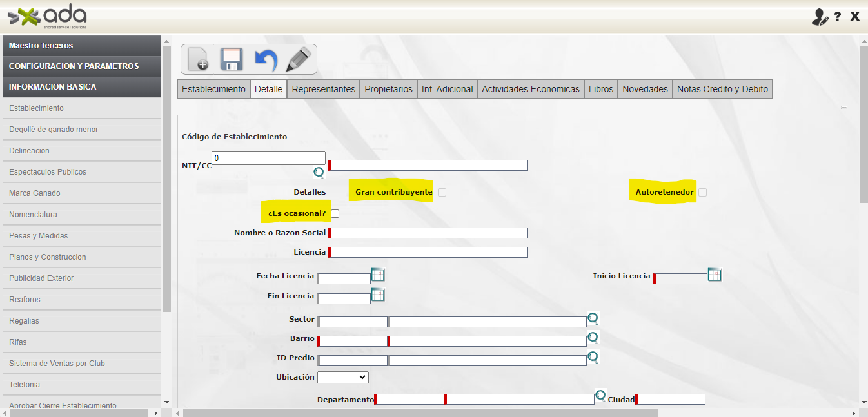Open the Inicio Licencia calendar picker
Image resolution: width=868 pixels, height=417 pixels.
(x=715, y=275)
